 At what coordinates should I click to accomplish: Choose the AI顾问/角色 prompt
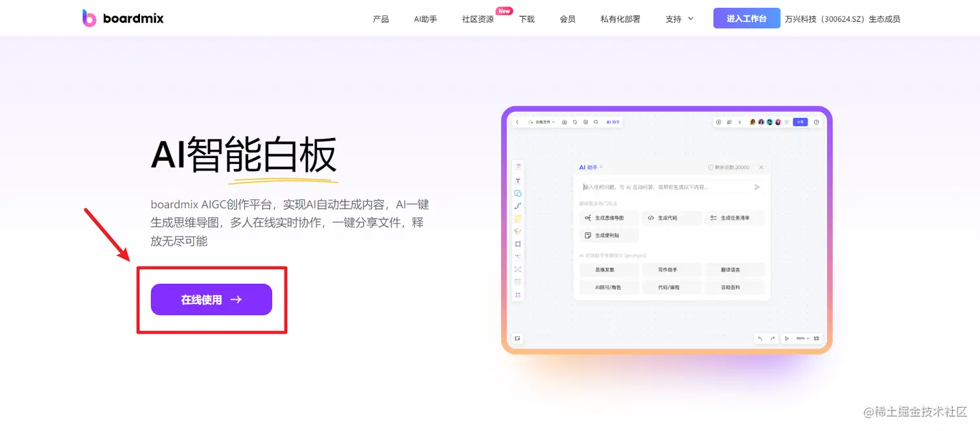(x=609, y=287)
